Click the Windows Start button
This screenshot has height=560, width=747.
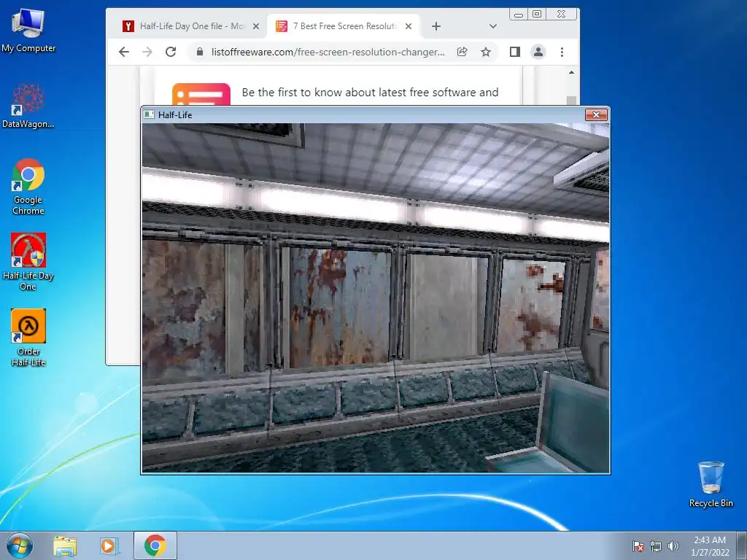pyautogui.click(x=20, y=545)
